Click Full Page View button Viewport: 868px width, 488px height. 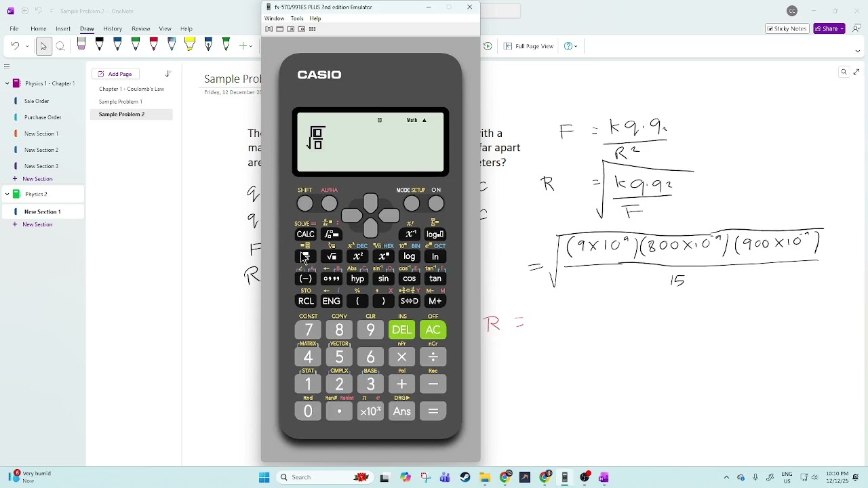point(529,46)
